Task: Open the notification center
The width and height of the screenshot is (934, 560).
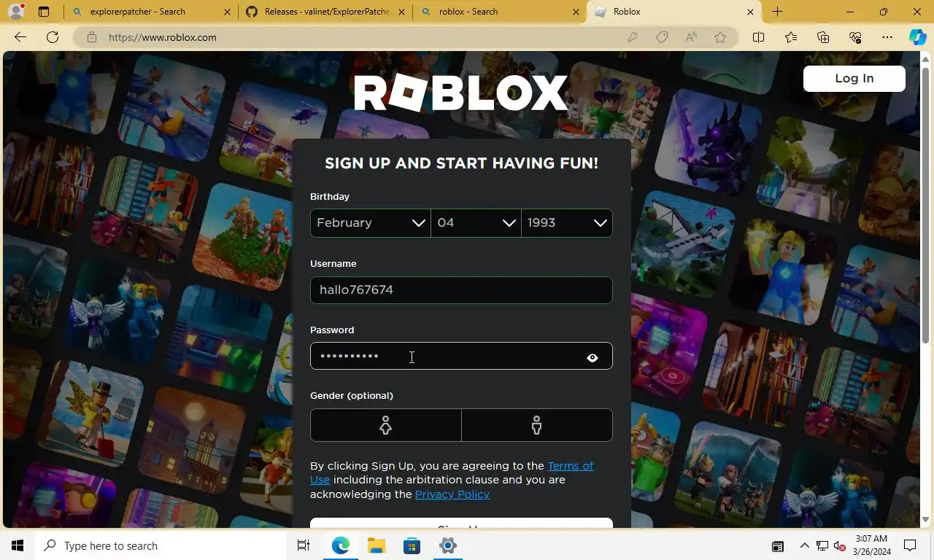Action: tap(910, 545)
